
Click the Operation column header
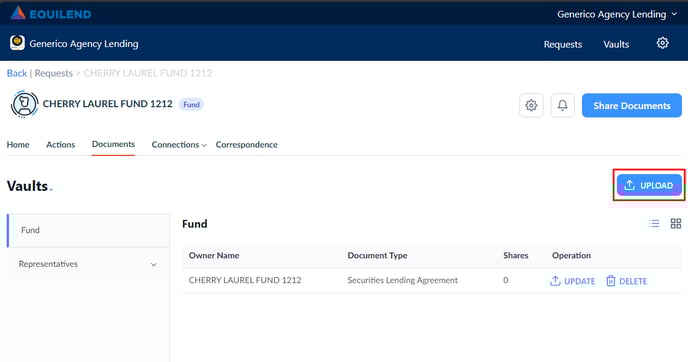pyautogui.click(x=571, y=255)
